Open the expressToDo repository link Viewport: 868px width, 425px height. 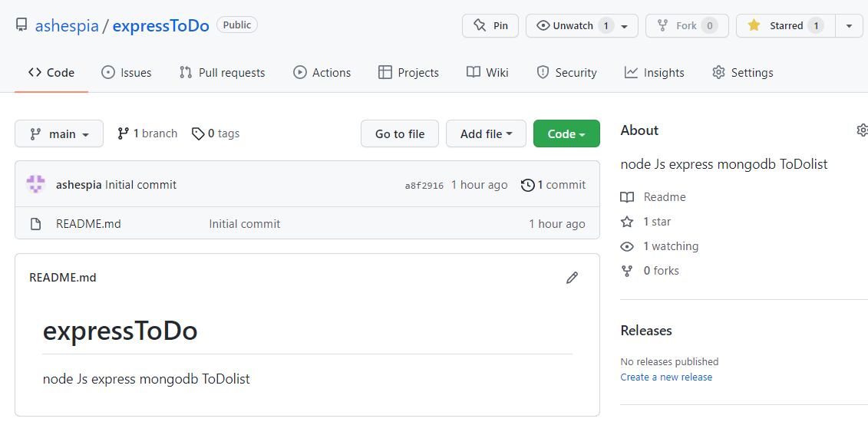pyautogui.click(x=161, y=25)
